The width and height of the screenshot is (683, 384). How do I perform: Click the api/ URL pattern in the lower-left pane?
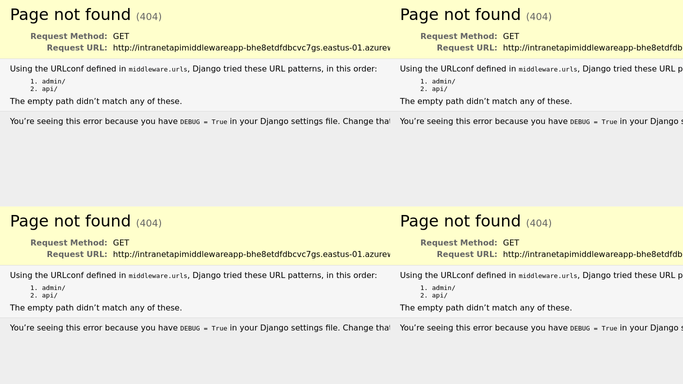51,295
